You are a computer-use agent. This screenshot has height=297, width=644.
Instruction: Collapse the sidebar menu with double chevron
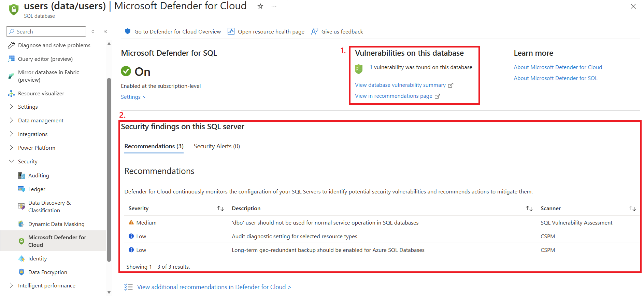click(x=105, y=31)
